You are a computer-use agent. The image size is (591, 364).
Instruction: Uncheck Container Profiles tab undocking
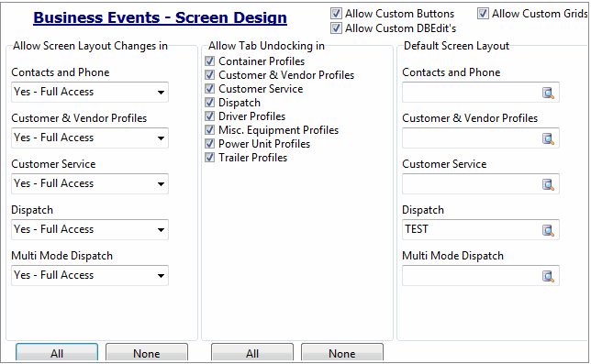pos(210,61)
